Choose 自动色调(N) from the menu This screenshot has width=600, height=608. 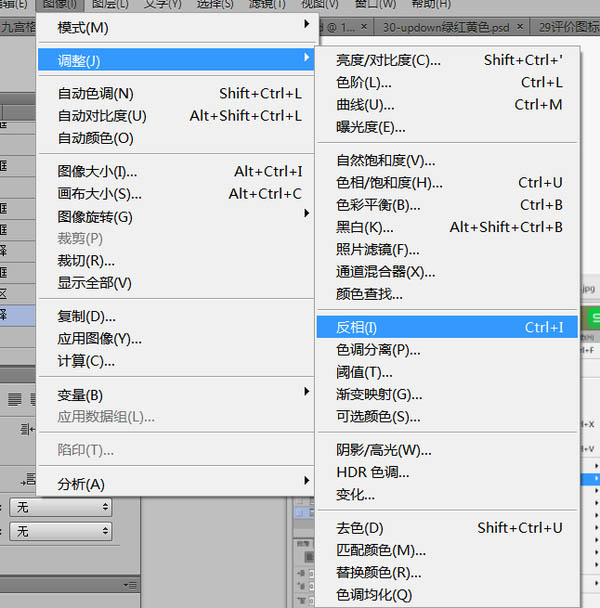[178, 93]
